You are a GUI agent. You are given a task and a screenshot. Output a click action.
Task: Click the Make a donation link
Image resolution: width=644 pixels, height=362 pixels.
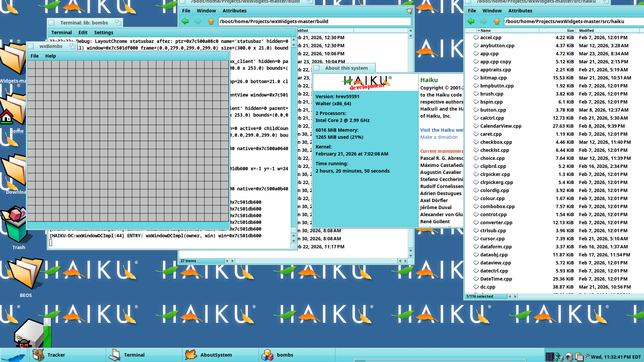click(x=439, y=137)
